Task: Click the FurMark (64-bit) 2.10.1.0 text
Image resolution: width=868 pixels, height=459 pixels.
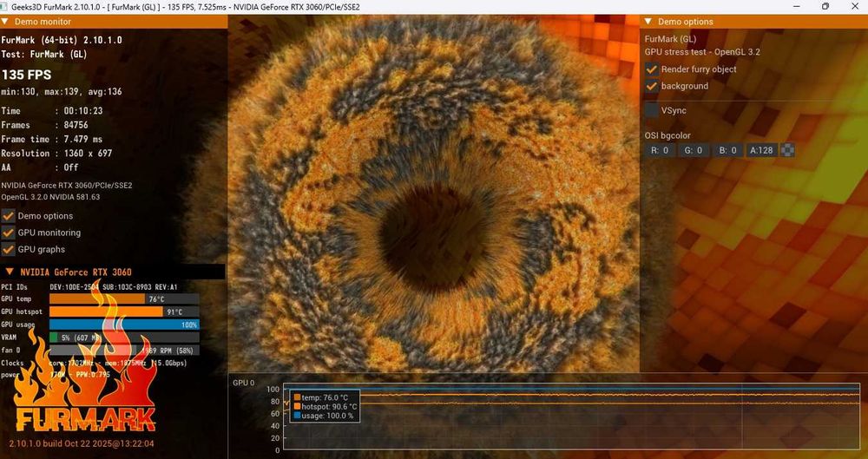Action: tap(62, 40)
